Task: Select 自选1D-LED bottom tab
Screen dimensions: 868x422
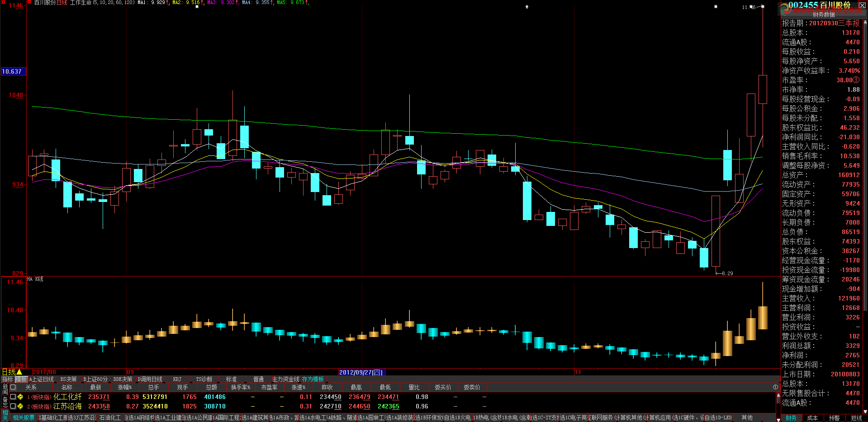Action: coord(718,418)
